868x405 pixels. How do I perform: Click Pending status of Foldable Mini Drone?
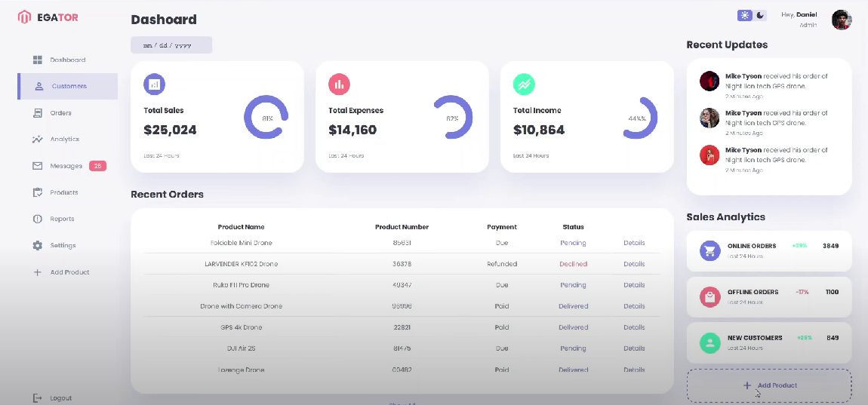pos(573,243)
